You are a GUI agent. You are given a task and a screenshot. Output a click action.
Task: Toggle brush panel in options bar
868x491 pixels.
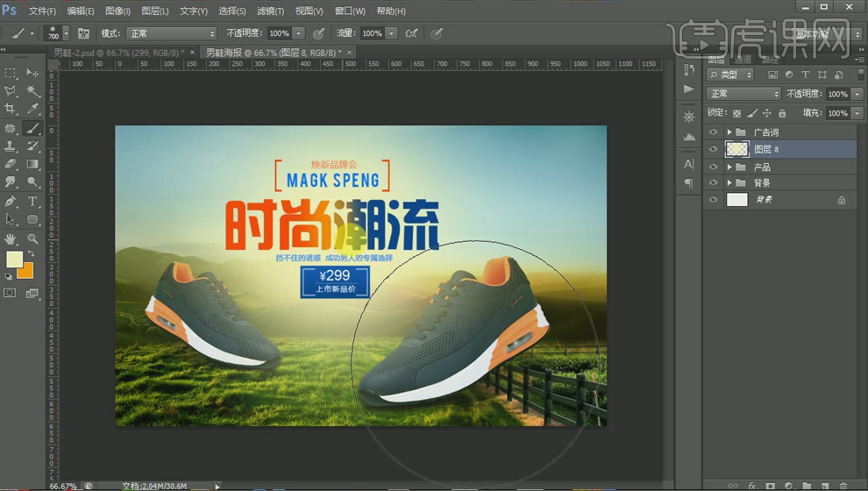point(83,34)
